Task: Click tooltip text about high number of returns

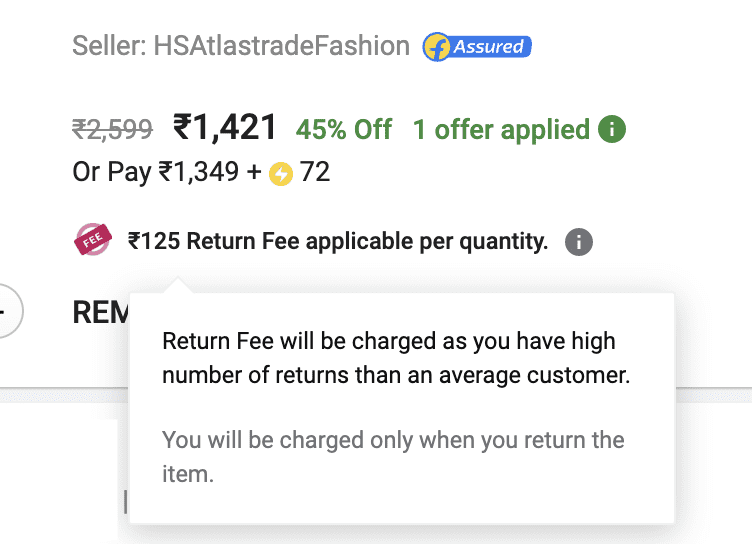Action: pyautogui.click(x=396, y=359)
